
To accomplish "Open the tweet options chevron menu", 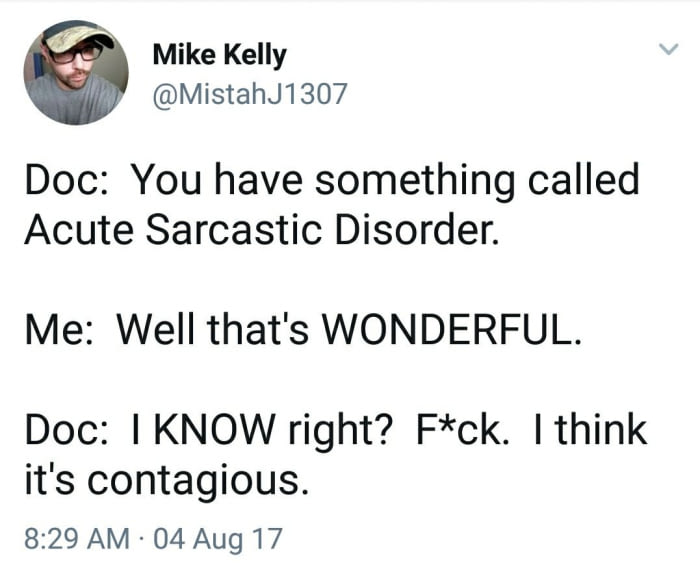I will tap(669, 49).
